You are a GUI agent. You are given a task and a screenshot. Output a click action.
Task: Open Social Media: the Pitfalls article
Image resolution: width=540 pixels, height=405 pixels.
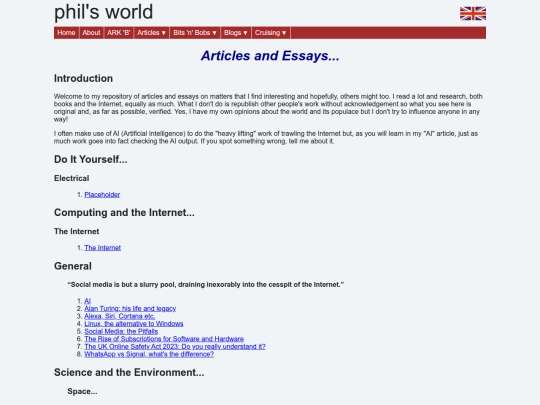click(121, 331)
